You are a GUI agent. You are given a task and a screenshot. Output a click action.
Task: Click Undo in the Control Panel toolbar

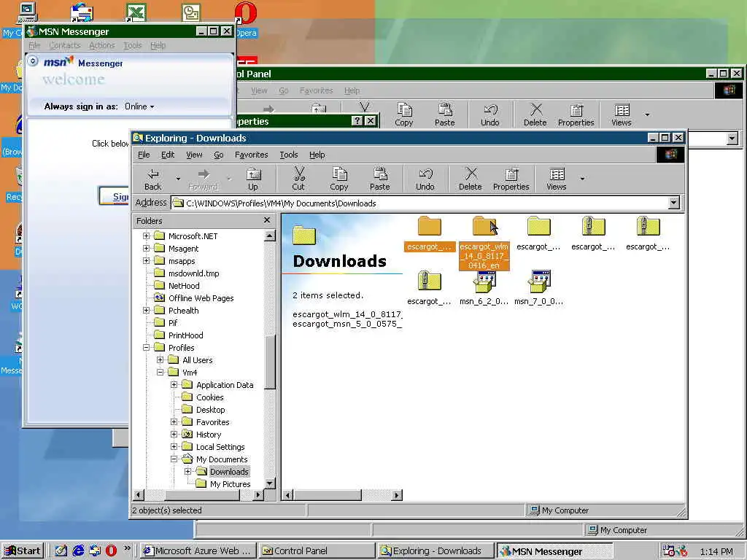coord(489,114)
